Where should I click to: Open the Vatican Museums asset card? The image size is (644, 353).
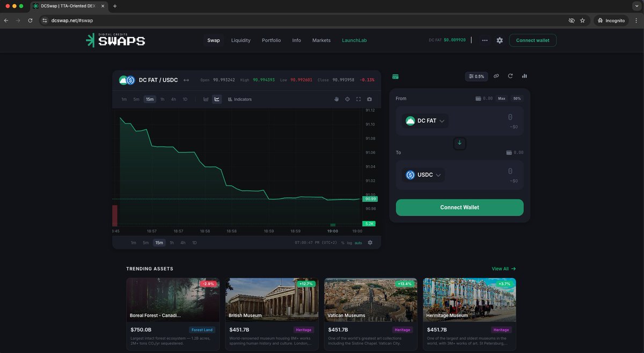370,314
